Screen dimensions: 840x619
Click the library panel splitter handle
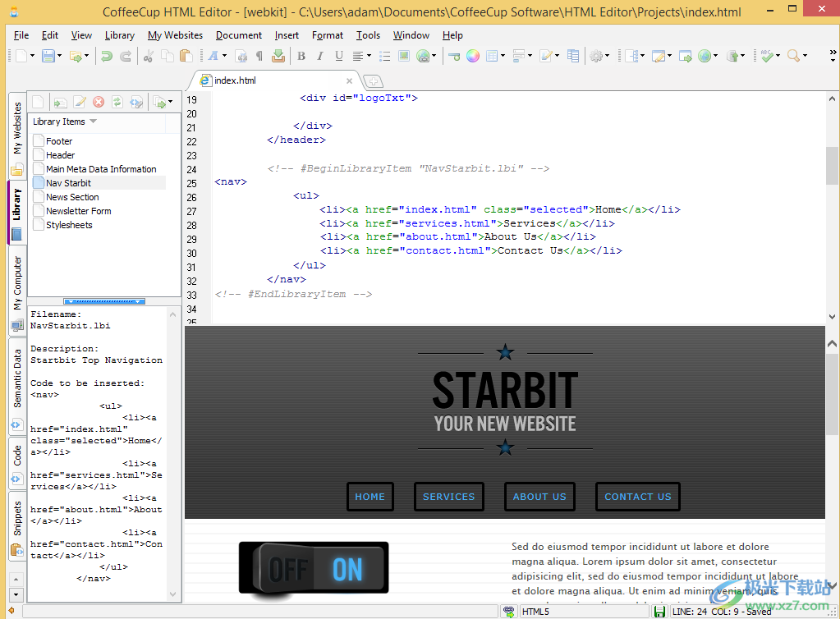104,301
